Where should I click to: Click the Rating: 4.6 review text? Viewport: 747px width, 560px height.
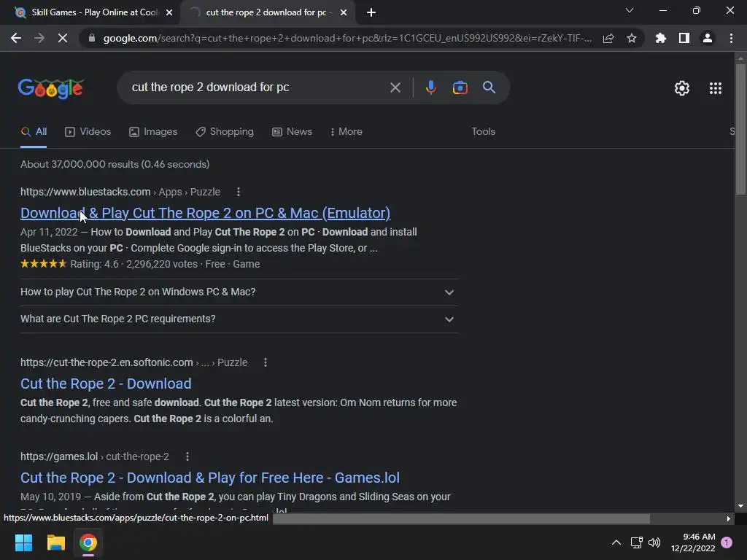coord(94,264)
